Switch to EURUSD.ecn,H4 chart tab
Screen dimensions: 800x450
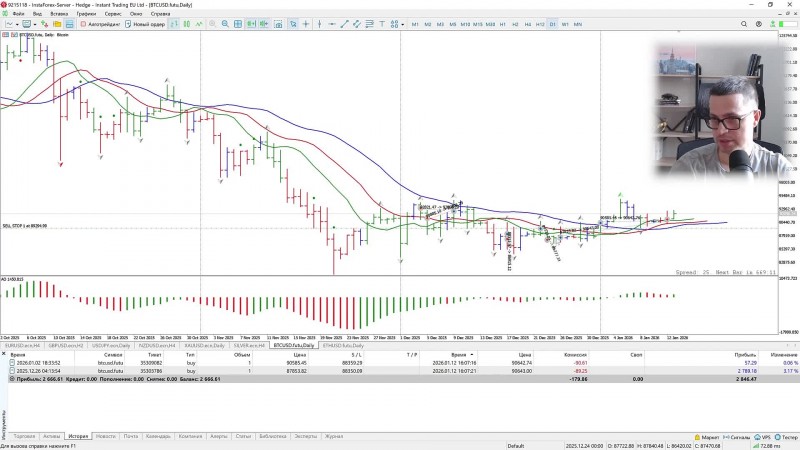tap(22, 345)
